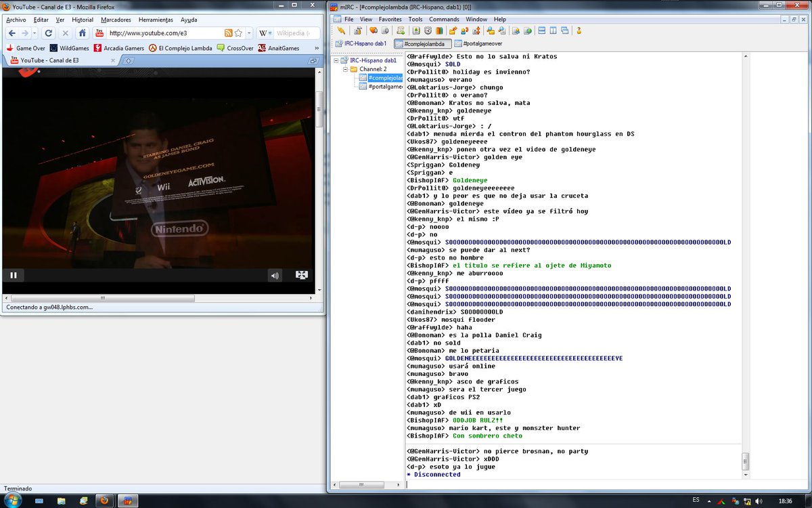Click the RSS feed icon in address bar

(229, 33)
